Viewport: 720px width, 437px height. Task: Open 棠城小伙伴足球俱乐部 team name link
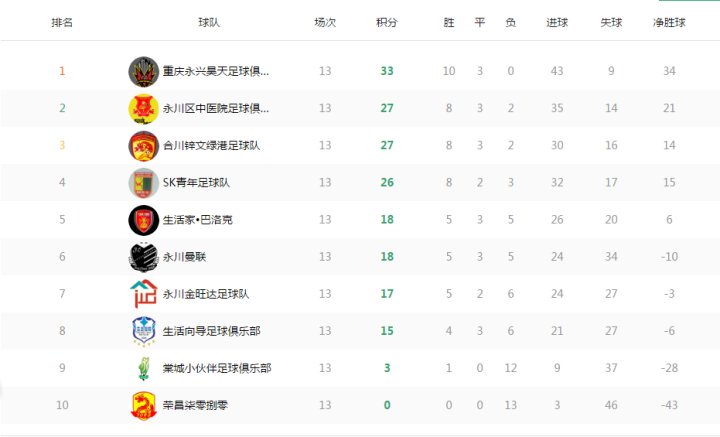point(217,368)
